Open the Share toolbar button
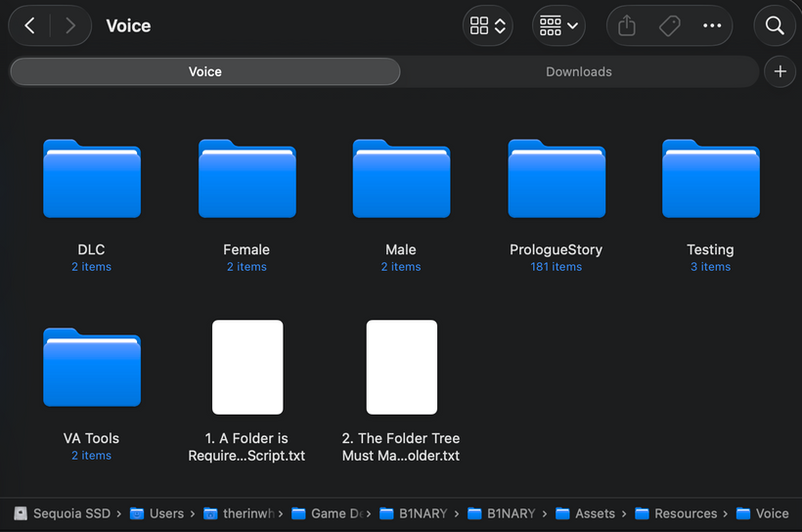The height and width of the screenshot is (532, 802). tap(627, 26)
